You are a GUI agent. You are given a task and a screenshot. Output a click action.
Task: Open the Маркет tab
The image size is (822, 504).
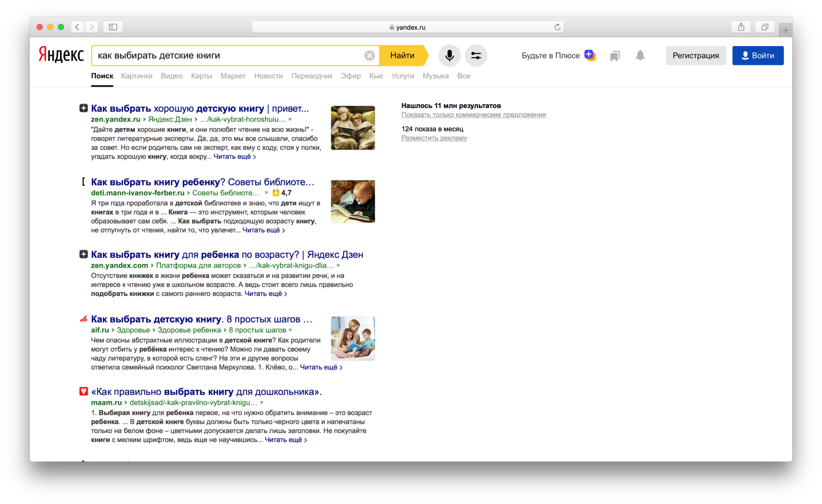click(x=233, y=76)
